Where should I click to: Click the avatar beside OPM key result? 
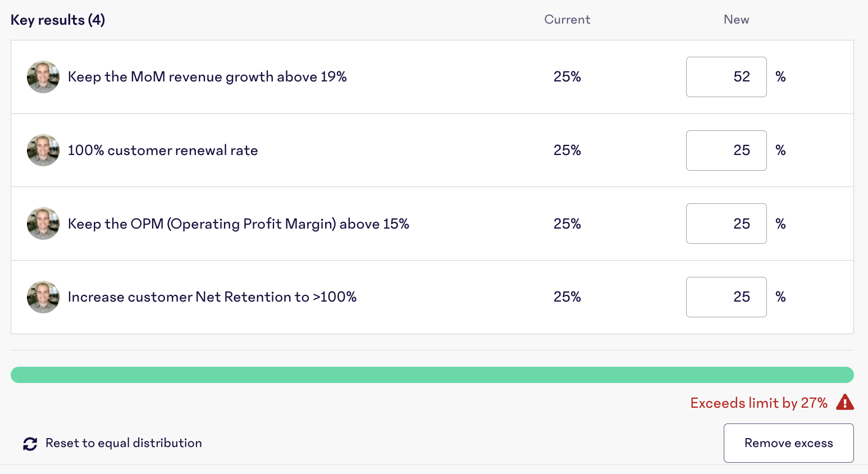click(43, 224)
